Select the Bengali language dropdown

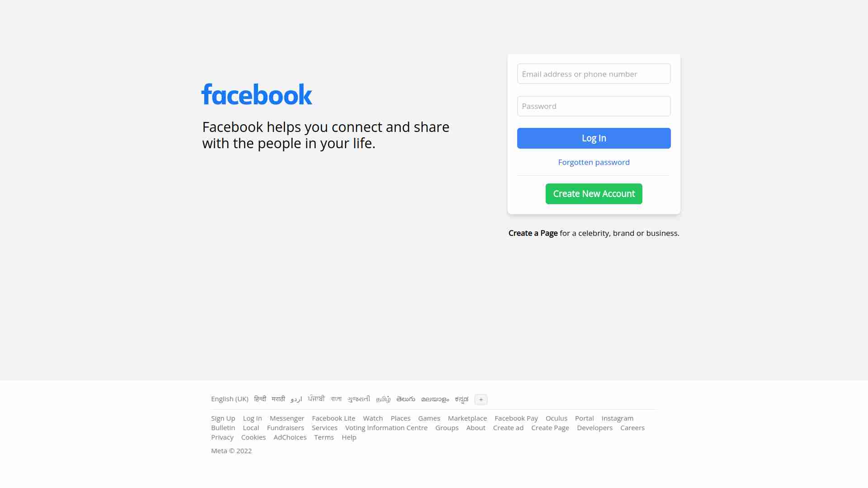tap(336, 399)
